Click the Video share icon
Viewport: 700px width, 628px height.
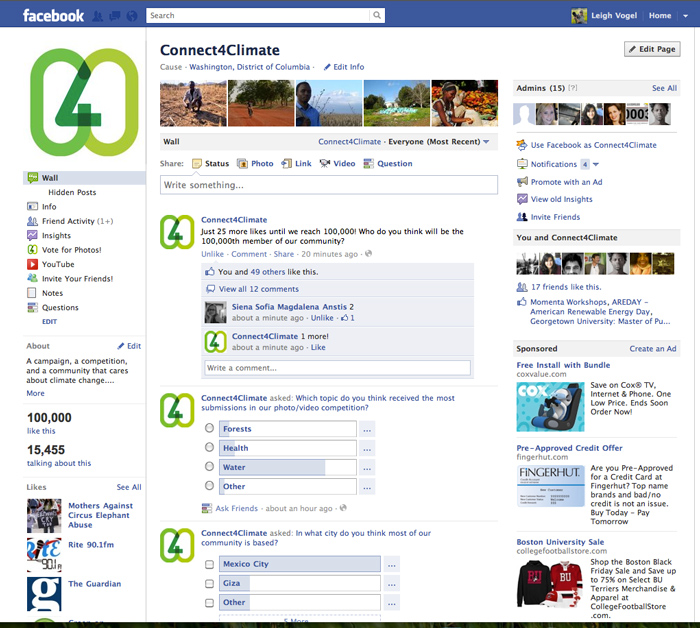point(325,164)
